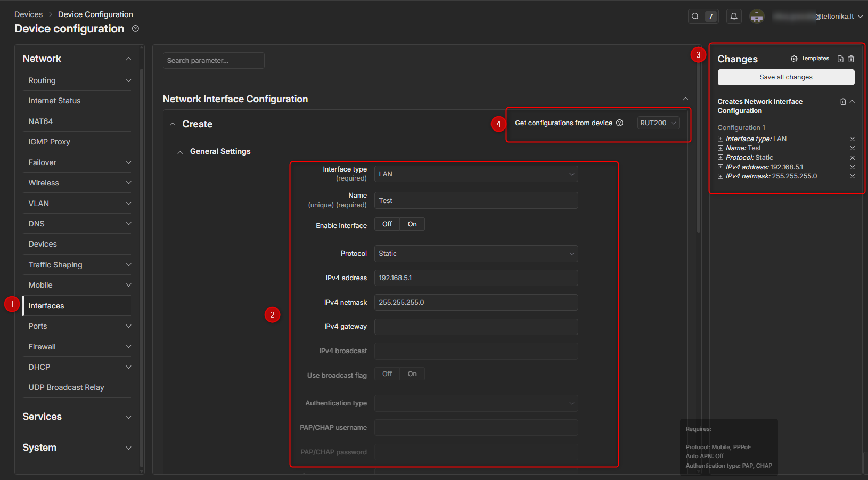
Task: Click the user avatar icon
Action: coord(757,17)
